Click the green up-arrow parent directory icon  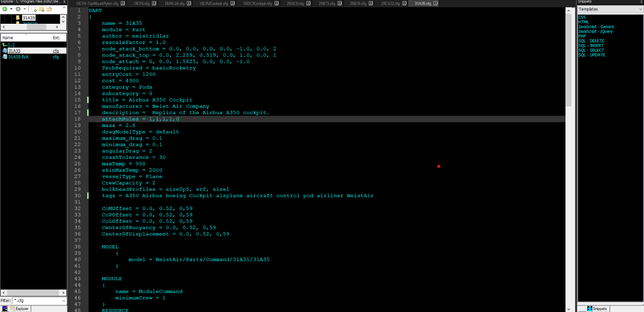tap(4, 45)
